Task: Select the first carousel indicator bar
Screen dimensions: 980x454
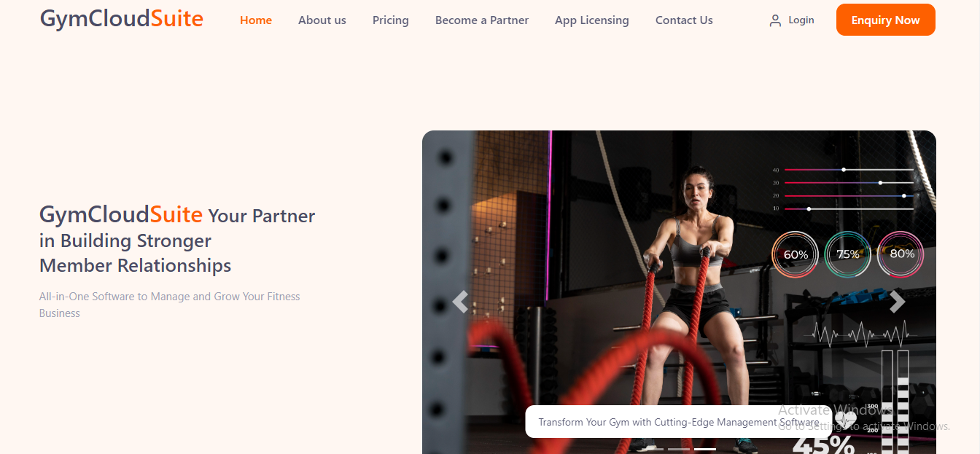Action: pyautogui.click(x=653, y=449)
